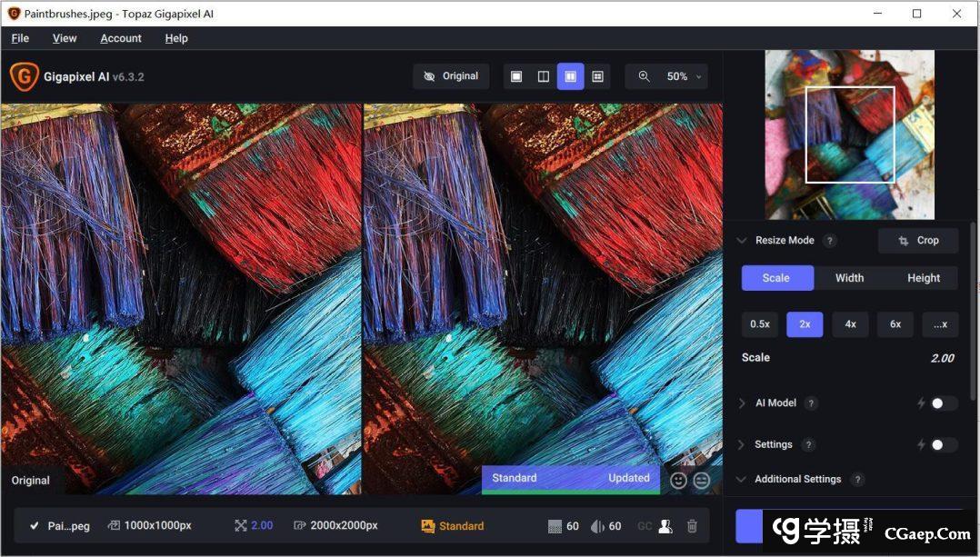Click the zoom magnifier icon

pos(644,76)
